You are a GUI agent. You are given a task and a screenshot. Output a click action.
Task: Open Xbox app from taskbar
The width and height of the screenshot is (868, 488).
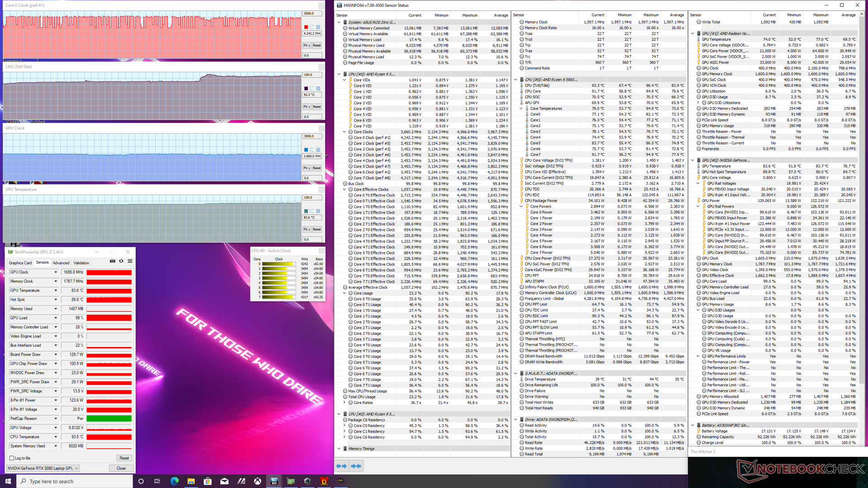pos(257,481)
